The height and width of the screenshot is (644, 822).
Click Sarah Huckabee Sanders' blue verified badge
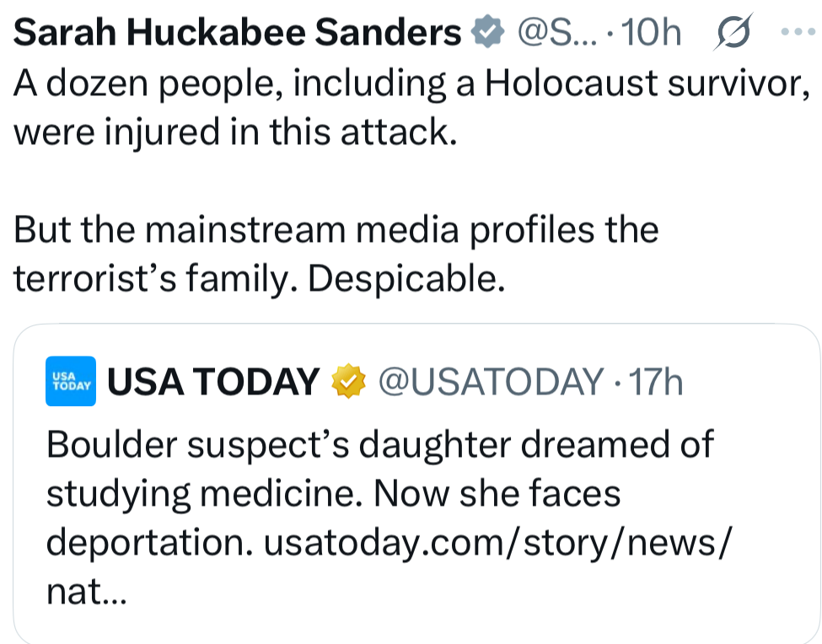tap(484, 33)
